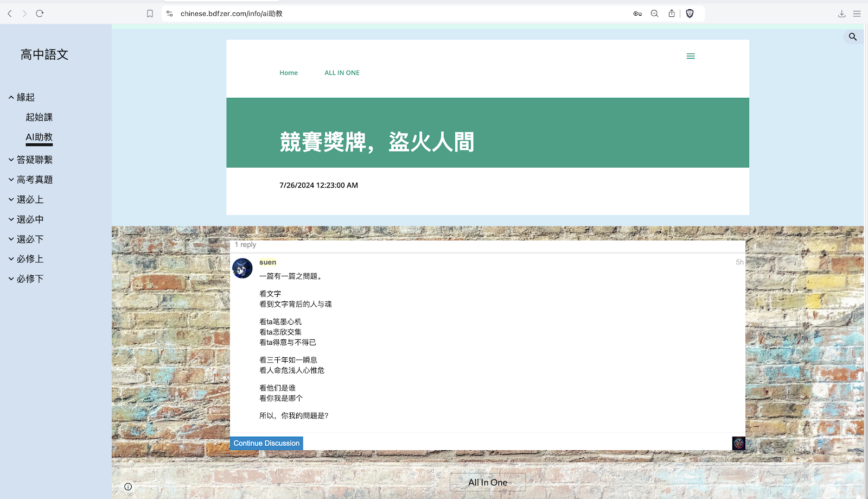Image resolution: width=868 pixels, height=499 pixels.
Task: Click the bookmark icon in toolbar
Action: [x=150, y=14]
